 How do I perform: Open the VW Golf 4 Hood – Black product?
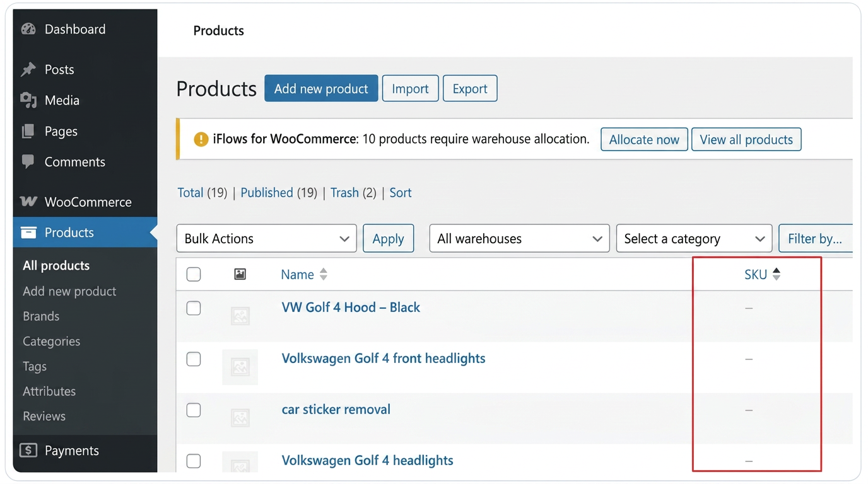pos(351,308)
